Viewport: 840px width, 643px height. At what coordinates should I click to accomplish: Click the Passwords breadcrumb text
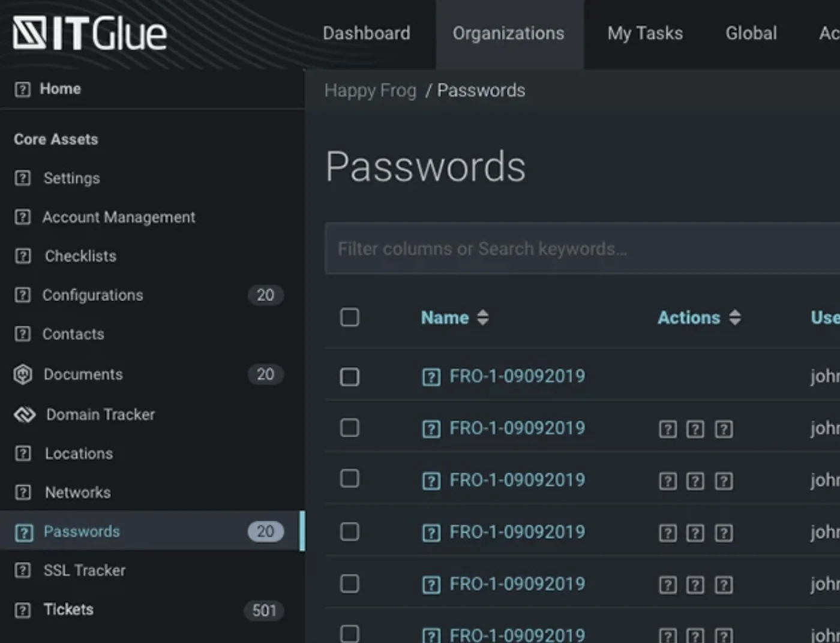481,91
